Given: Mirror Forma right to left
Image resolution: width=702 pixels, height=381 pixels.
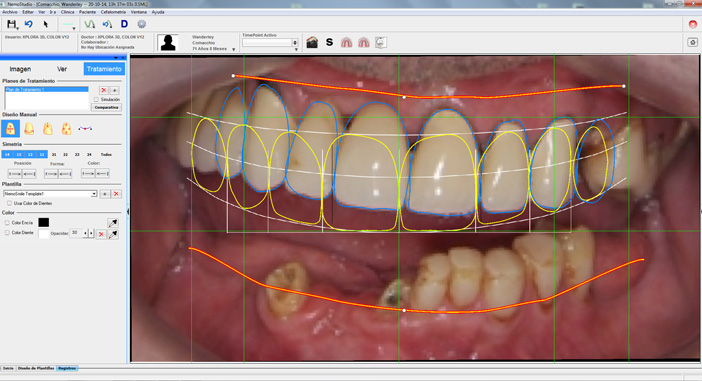Looking at the screenshot, I should [x=65, y=173].
